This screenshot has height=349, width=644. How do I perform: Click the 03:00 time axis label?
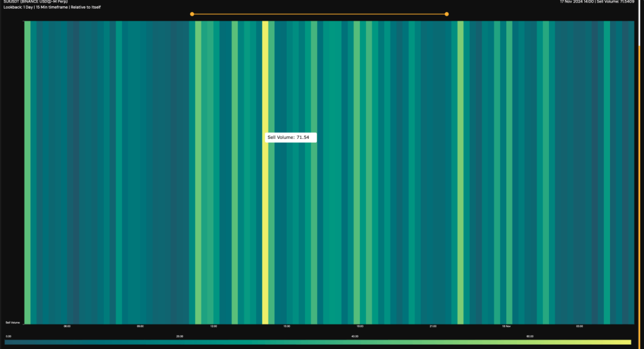pyautogui.click(x=579, y=326)
